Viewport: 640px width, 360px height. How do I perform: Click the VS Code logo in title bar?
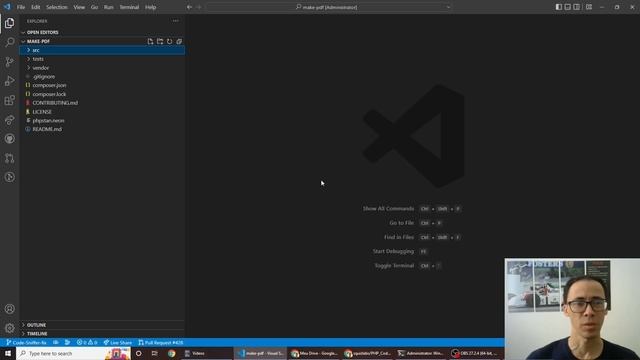(7, 7)
